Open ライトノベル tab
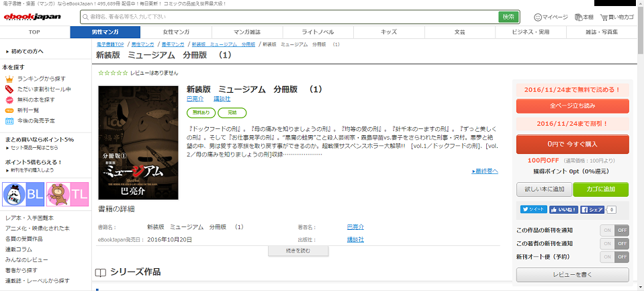The height and width of the screenshot is (291, 644). coord(318,32)
